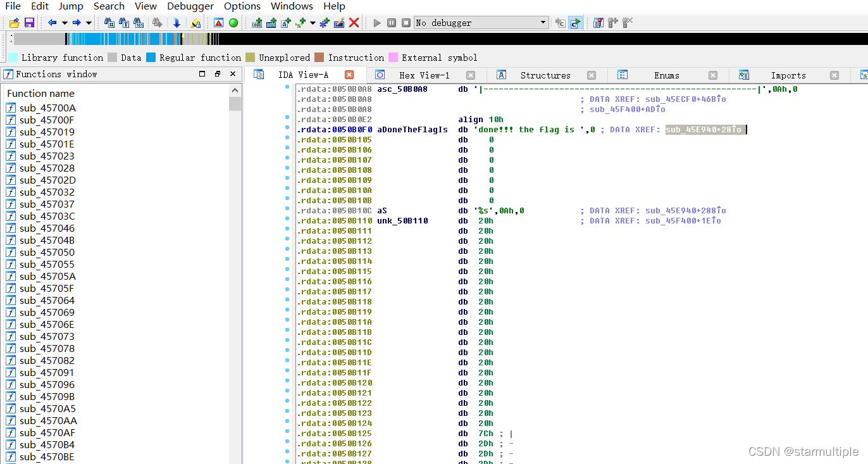Click the blue asterisk array icon
Image resolution: width=868 pixels, height=464 pixels.
(x=325, y=23)
